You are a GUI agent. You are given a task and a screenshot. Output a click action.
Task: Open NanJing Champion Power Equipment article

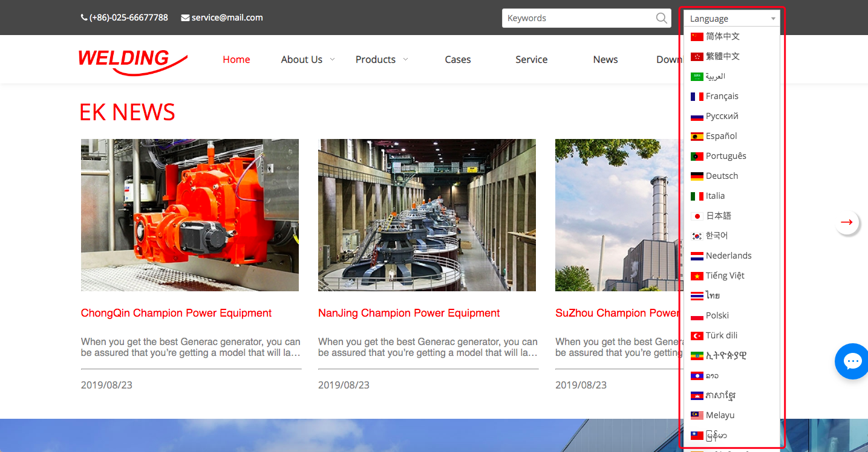pos(409,313)
